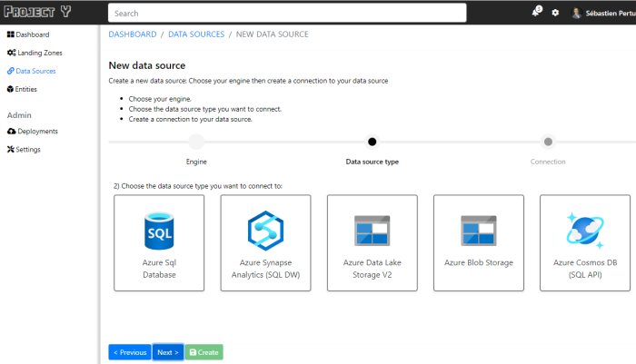Open the notifications bell

click(536, 12)
